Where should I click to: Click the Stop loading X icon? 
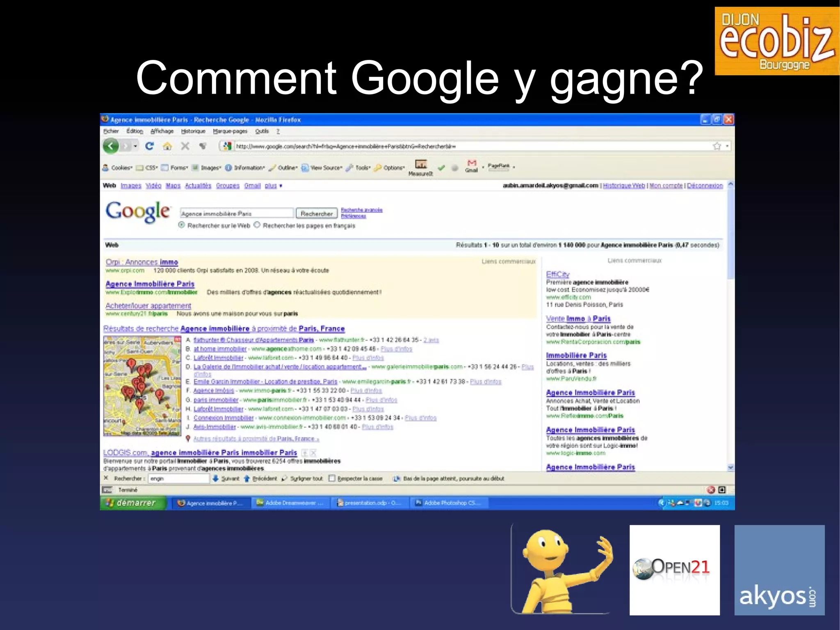click(185, 146)
